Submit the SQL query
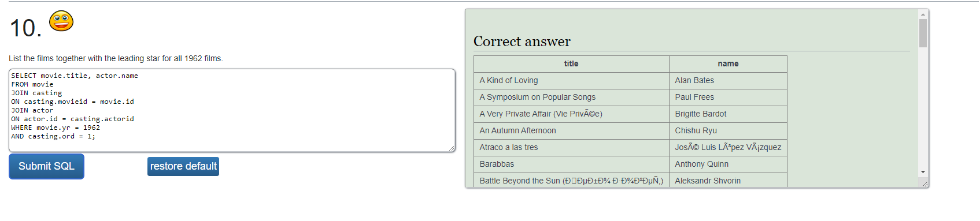This screenshot has width=980, height=221. (x=46, y=166)
